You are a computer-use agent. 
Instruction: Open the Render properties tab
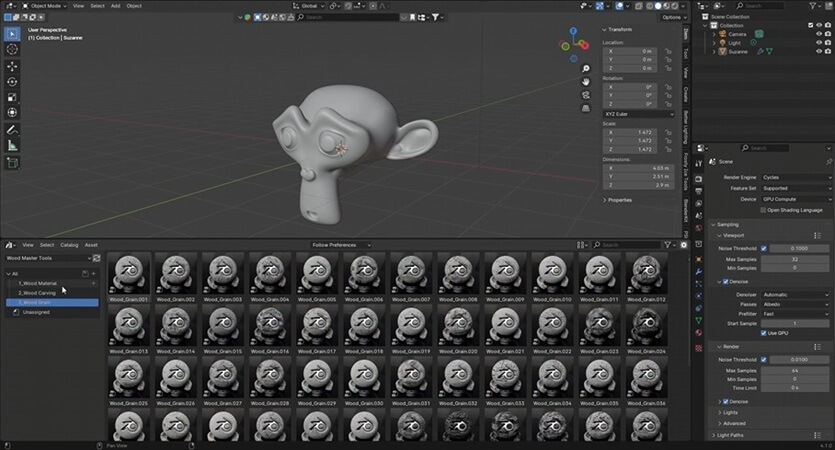coord(699,179)
